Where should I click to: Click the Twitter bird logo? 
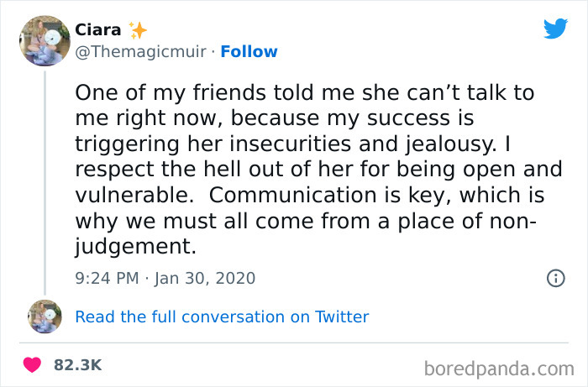tap(555, 29)
